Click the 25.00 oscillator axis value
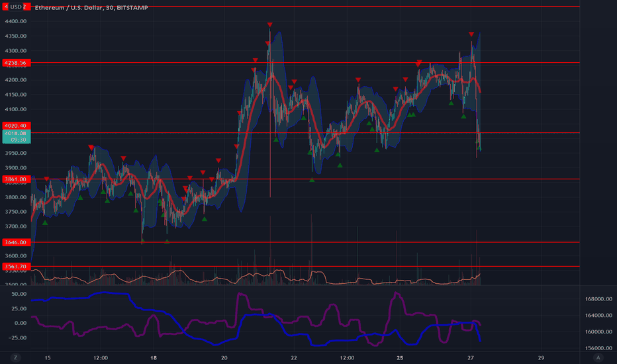 (19, 308)
